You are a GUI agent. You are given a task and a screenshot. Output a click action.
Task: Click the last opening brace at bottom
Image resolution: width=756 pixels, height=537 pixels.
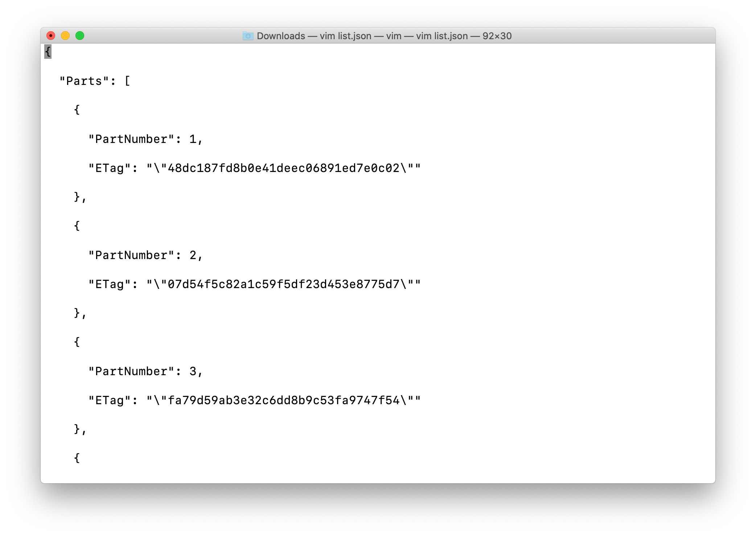(x=77, y=458)
